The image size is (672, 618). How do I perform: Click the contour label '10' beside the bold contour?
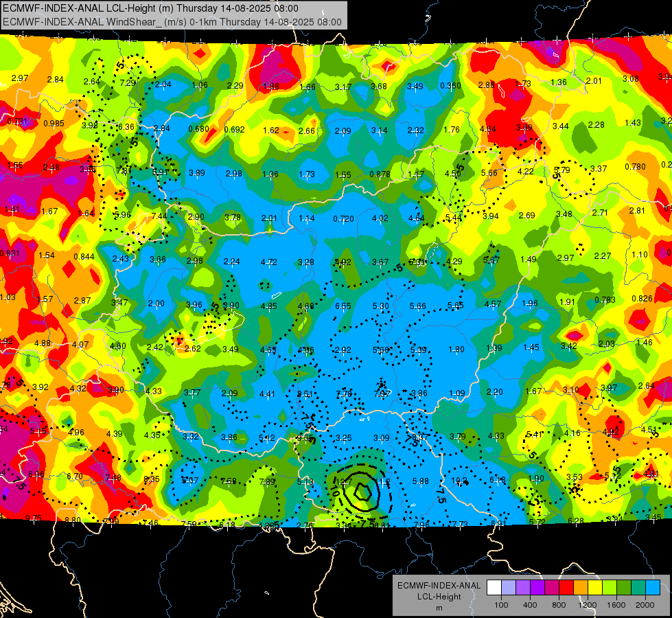click(335, 490)
